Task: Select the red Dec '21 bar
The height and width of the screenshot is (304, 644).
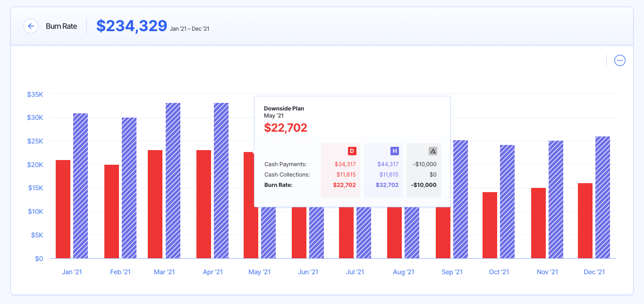Action: [x=585, y=220]
